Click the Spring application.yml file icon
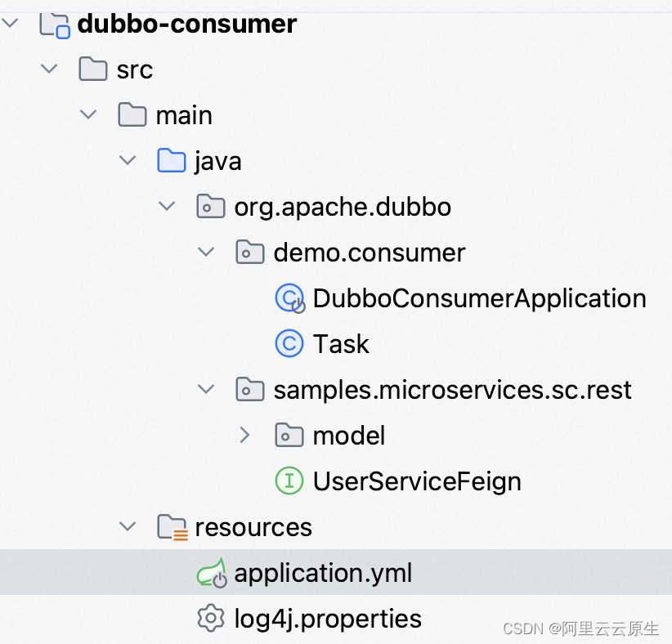 212,573
